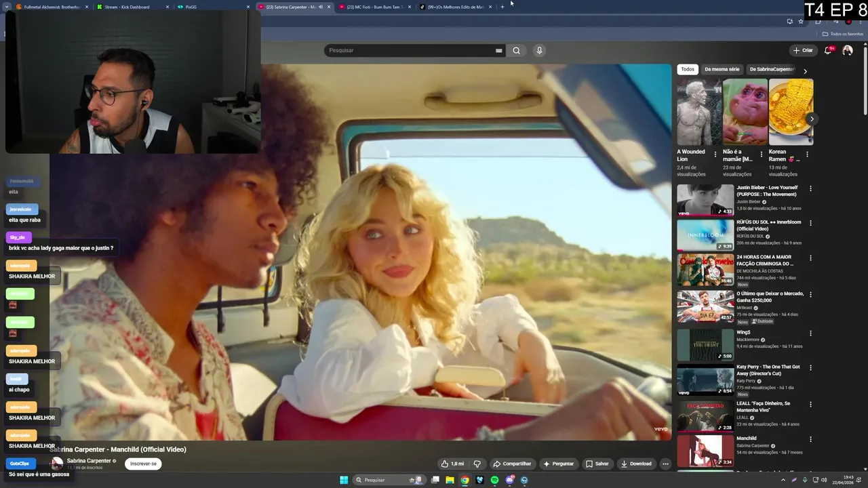Select 'Todos' filter chip
The image size is (868, 488).
point(688,69)
